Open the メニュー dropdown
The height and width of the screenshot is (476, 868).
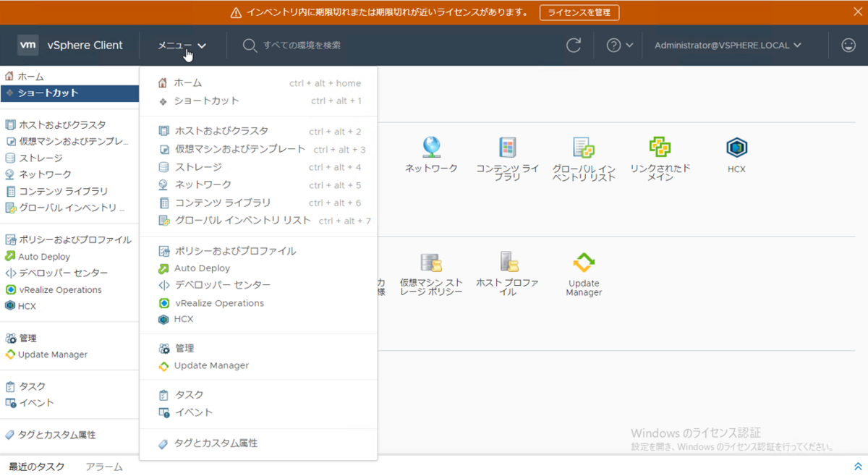pyautogui.click(x=182, y=46)
